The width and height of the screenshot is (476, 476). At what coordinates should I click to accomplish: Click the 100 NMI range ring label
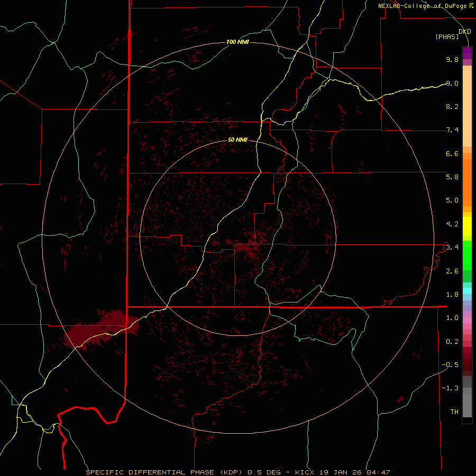point(237,42)
